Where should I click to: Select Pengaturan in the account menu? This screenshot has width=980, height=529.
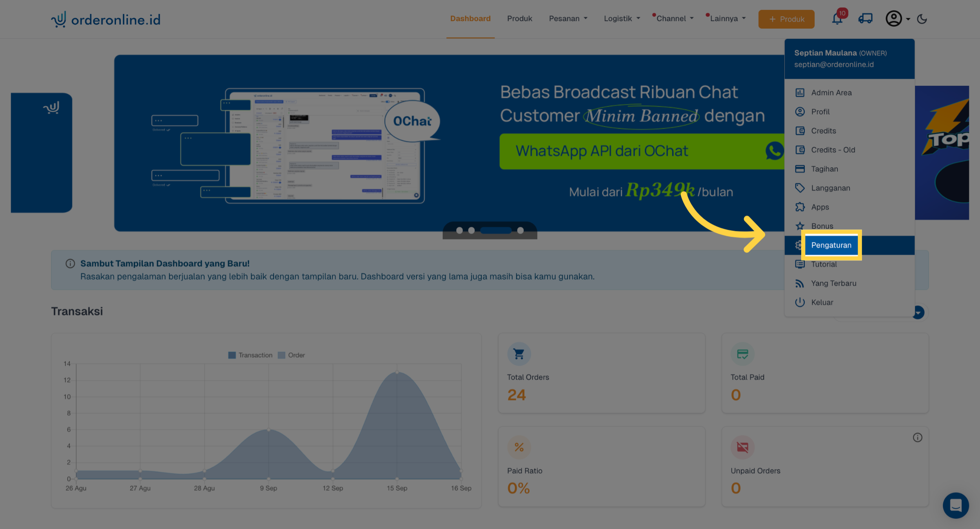tap(831, 245)
